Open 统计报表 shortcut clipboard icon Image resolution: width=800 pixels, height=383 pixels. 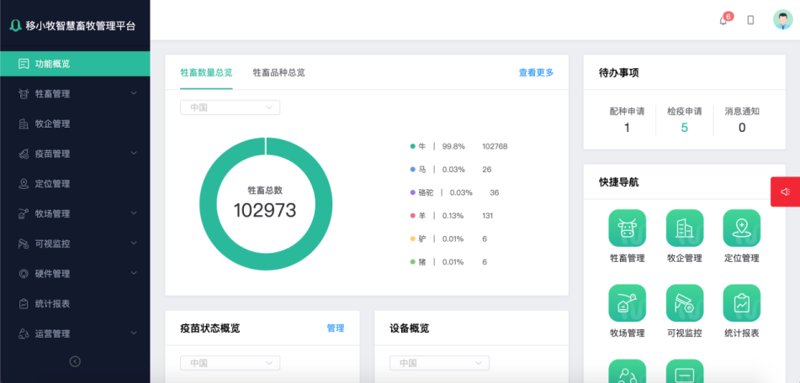[x=742, y=303]
